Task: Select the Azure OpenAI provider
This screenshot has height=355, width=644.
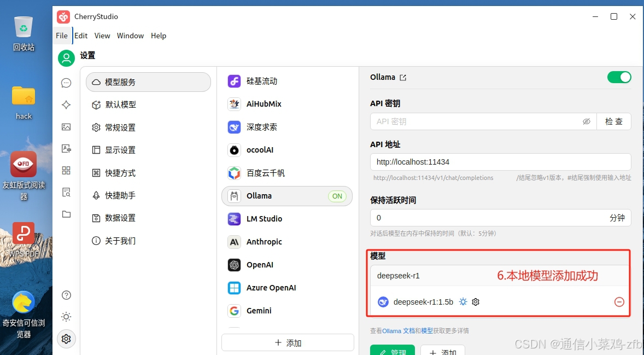Action: pyautogui.click(x=286, y=288)
